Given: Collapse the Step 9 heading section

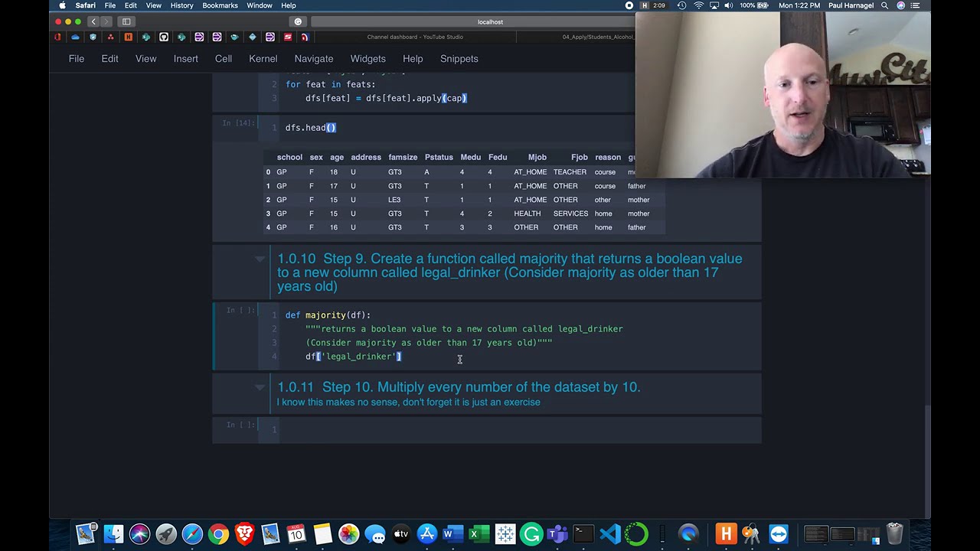Looking at the screenshot, I should click(x=260, y=259).
